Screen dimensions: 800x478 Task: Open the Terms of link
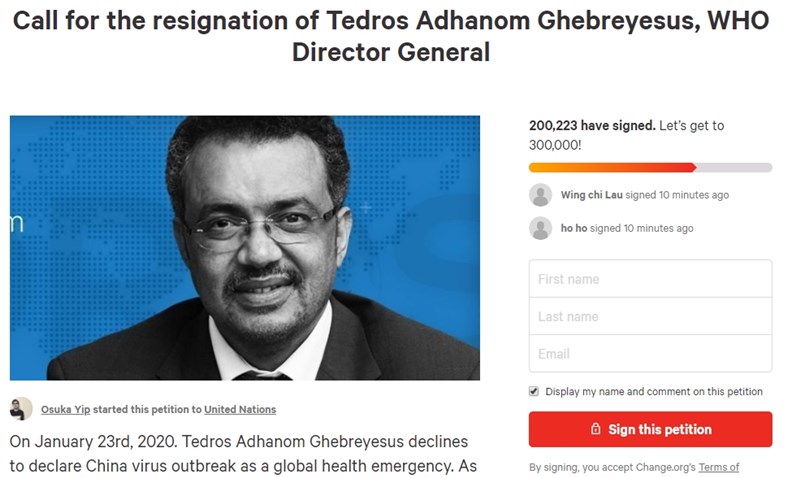coord(718,467)
